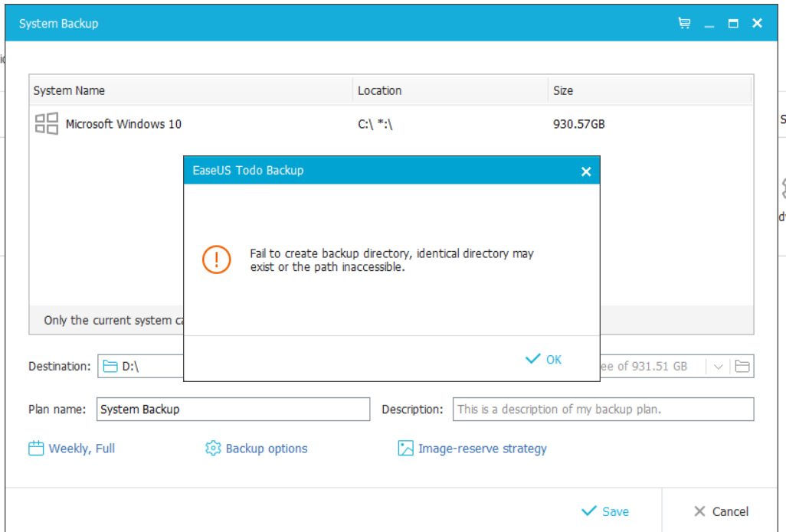Maximize the System Backup window
This screenshot has width=786, height=532.
733,24
